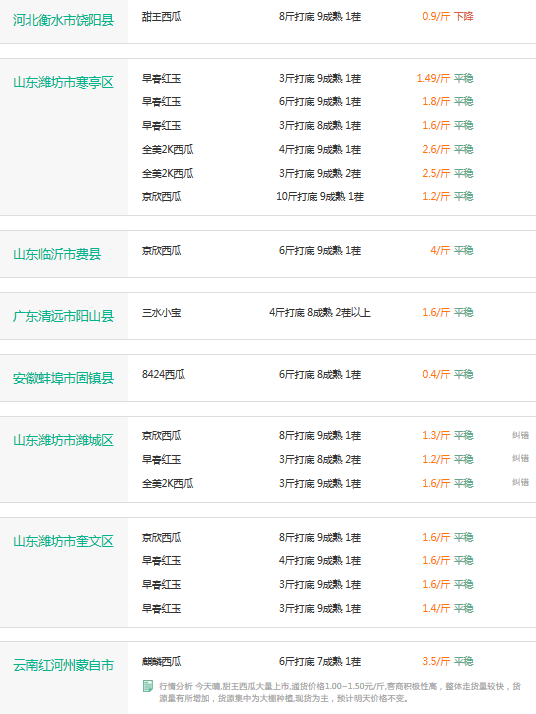The height and width of the screenshot is (714, 536).
Task: Click 纠错 beside 全美2K西瓜 1.6/斤 row
Action: [520, 482]
